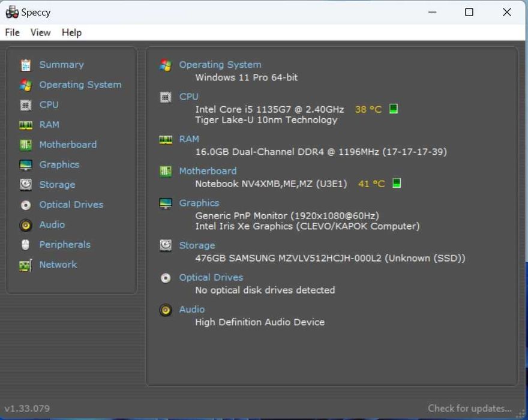
Task: Click Check for updates link
Action: [x=470, y=409]
